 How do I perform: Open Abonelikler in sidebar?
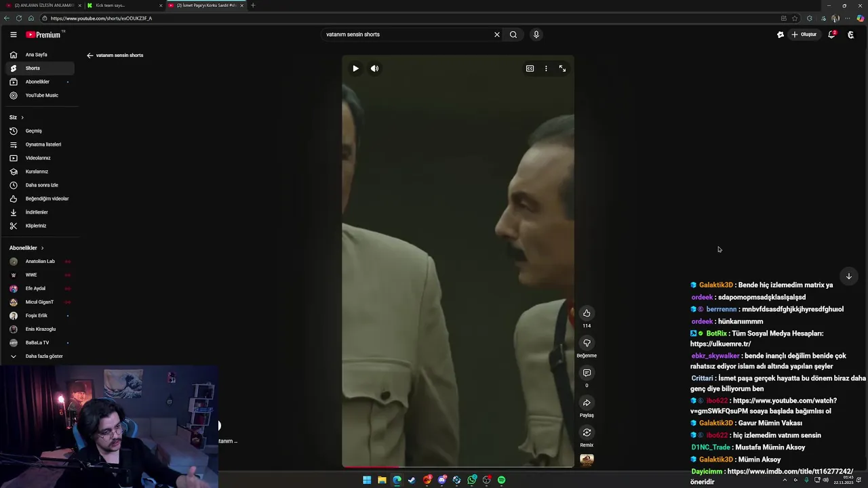(x=41, y=82)
